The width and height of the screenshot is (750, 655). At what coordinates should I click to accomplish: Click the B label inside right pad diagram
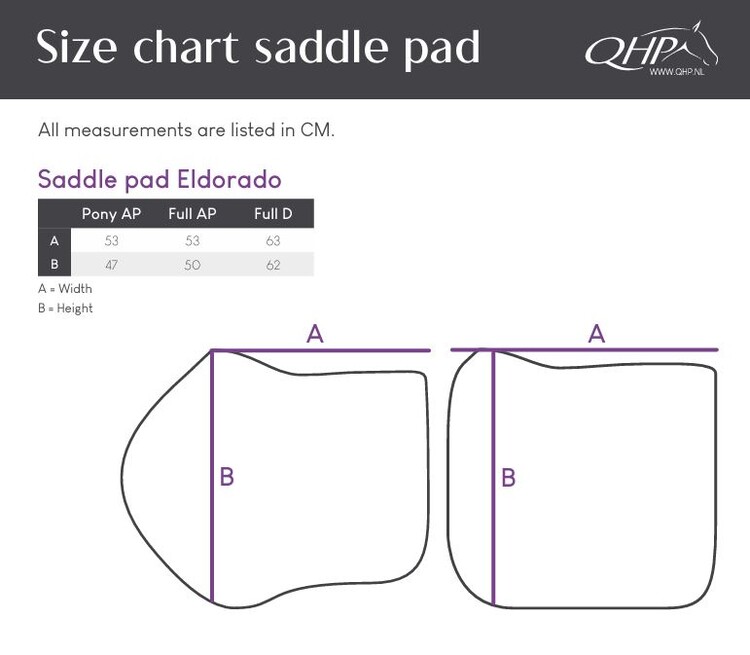point(508,477)
